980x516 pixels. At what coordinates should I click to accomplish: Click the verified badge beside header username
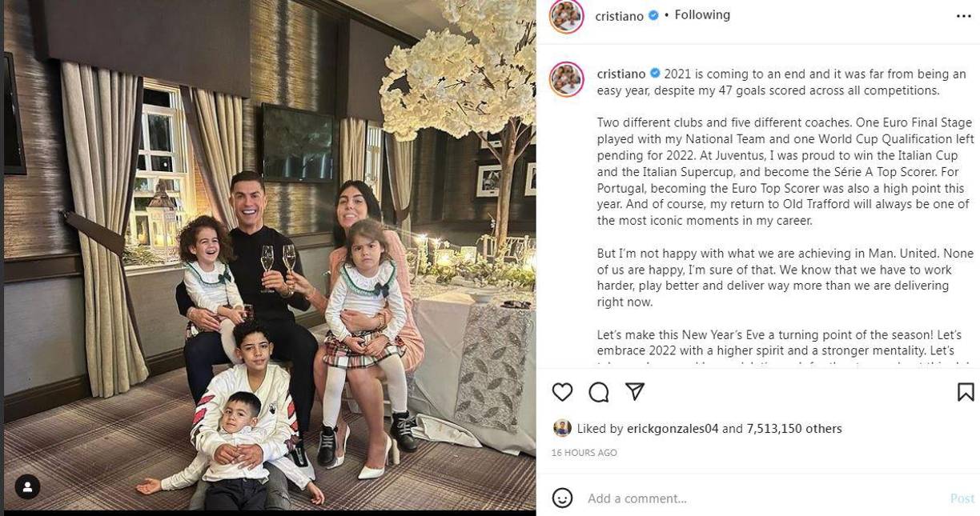pos(653,16)
